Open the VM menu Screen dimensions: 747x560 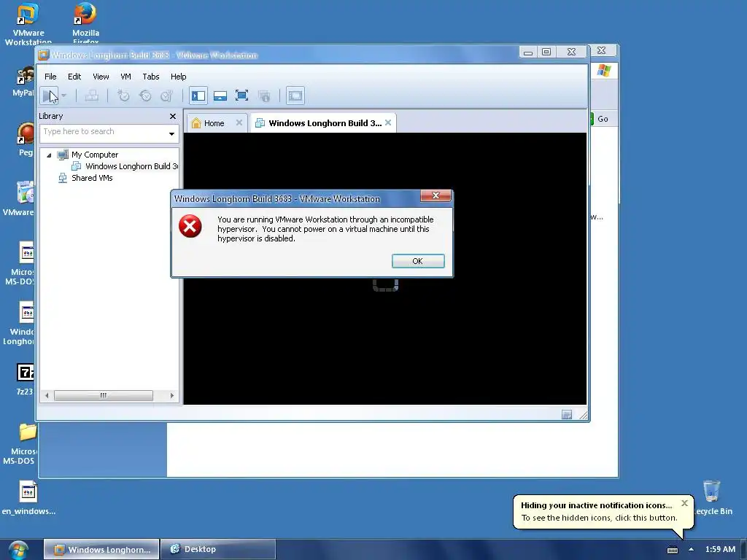pyautogui.click(x=125, y=77)
